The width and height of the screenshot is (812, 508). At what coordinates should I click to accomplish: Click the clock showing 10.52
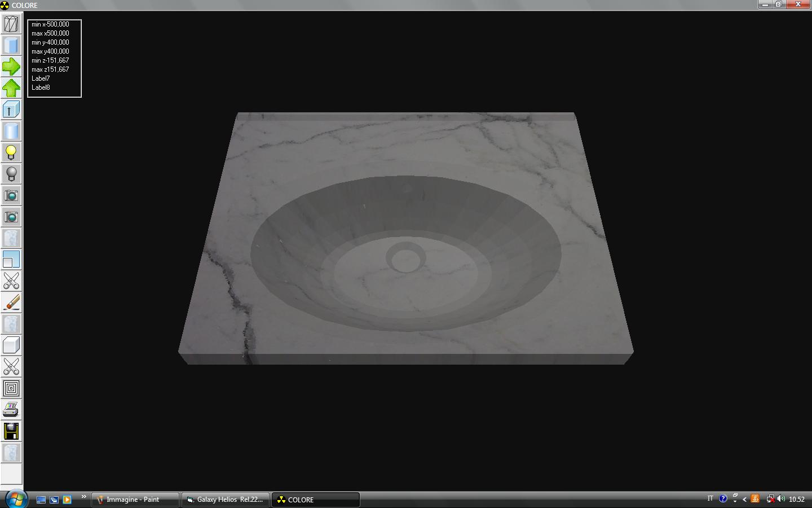point(797,500)
